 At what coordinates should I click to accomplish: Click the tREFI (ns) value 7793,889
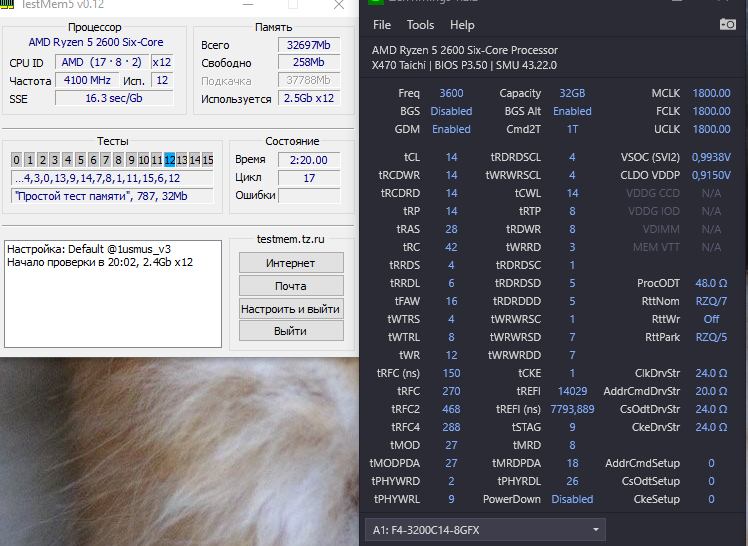pos(572,409)
